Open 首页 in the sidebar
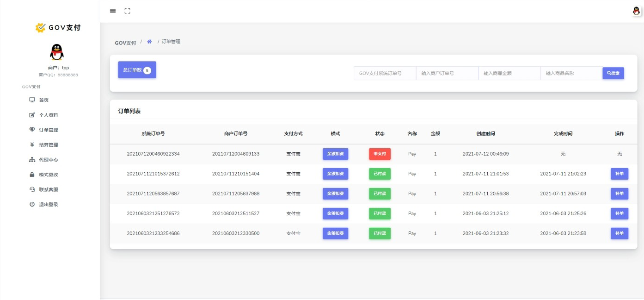This screenshot has width=644, height=300. [x=43, y=100]
